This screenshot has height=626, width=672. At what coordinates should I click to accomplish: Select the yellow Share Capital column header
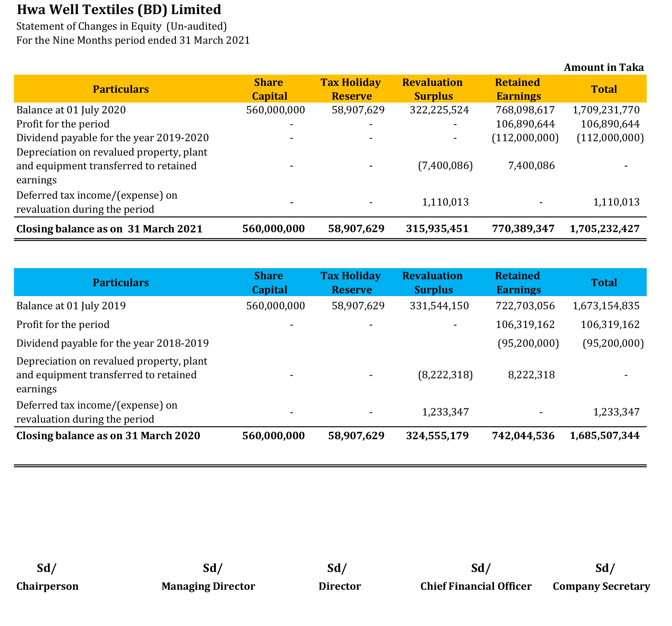coord(269,89)
